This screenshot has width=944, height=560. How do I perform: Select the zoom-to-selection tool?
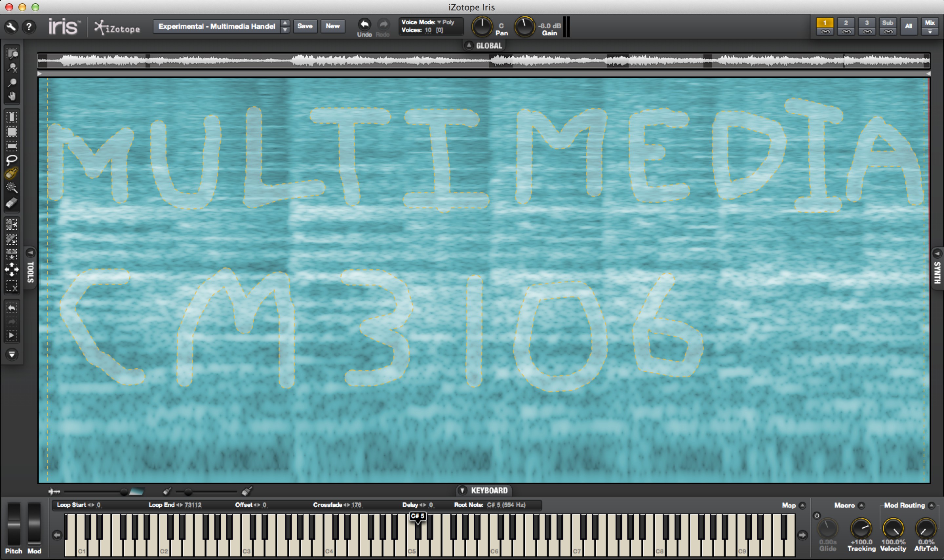pyautogui.click(x=12, y=54)
